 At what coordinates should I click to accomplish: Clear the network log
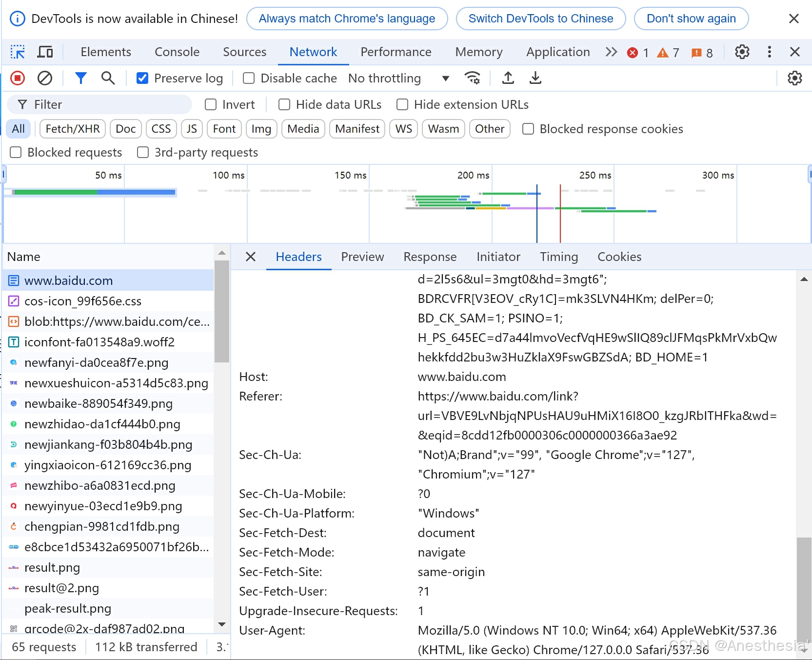(45, 78)
